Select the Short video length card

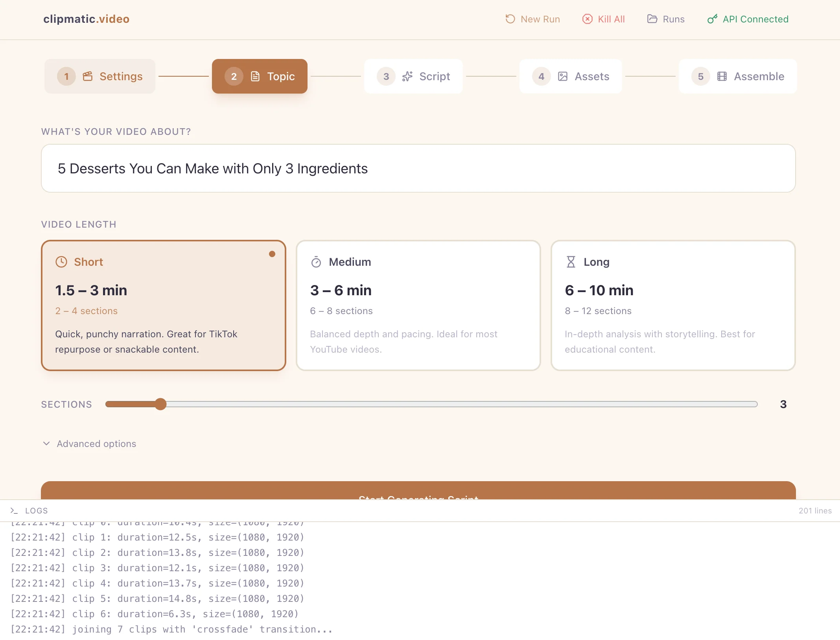coord(163,305)
